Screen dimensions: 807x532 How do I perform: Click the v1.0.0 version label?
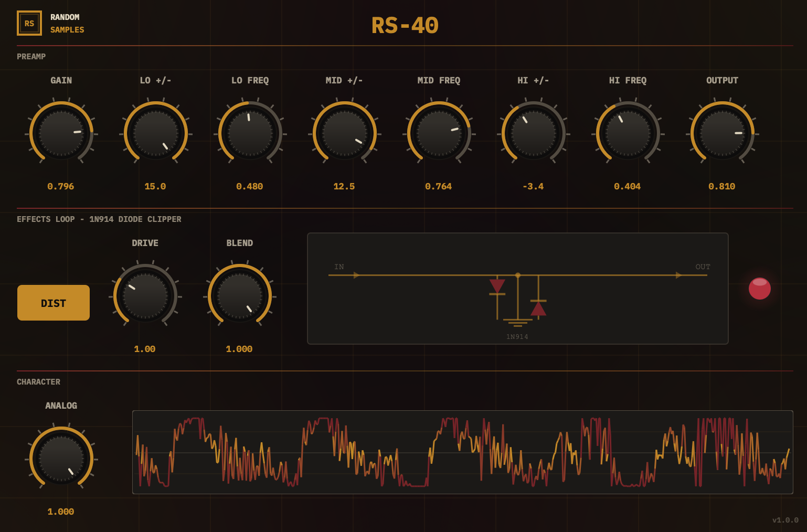pos(787,521)
